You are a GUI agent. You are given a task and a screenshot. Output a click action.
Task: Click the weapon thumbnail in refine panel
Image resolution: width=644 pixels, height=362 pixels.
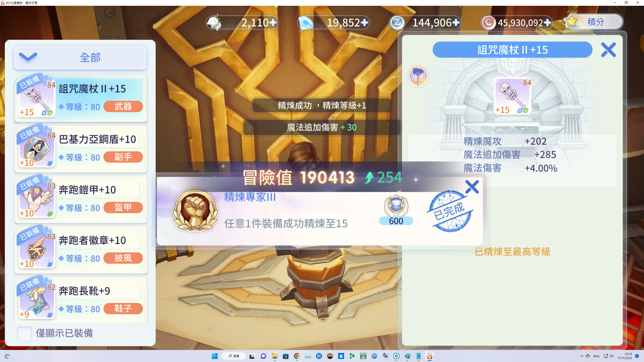(512, 96)
